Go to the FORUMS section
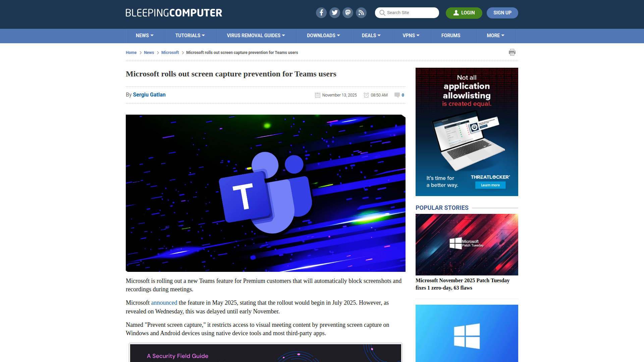Viewport: 644px width, 362px height. pyautogui.click(x=451, y=36)
